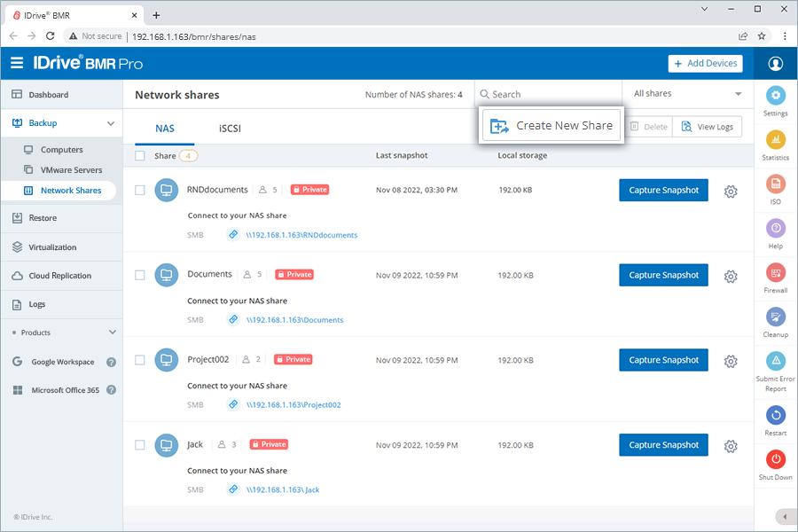This screenshot has height=532, width=798.
Task: Open the Firewall settings icon
Action: tap(776, 273)
